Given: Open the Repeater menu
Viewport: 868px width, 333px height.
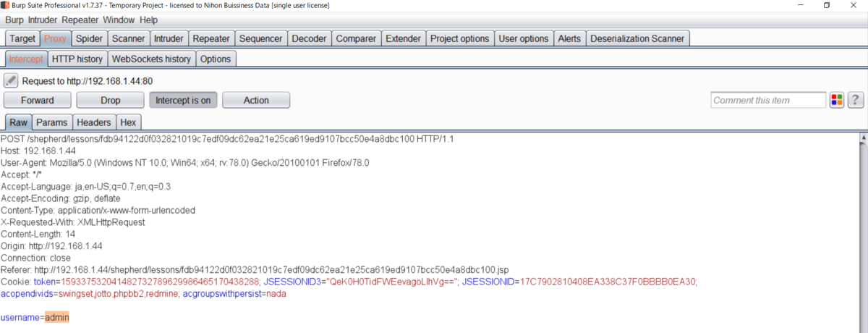Looking at the screenshot, I should [x=80, y=20].
